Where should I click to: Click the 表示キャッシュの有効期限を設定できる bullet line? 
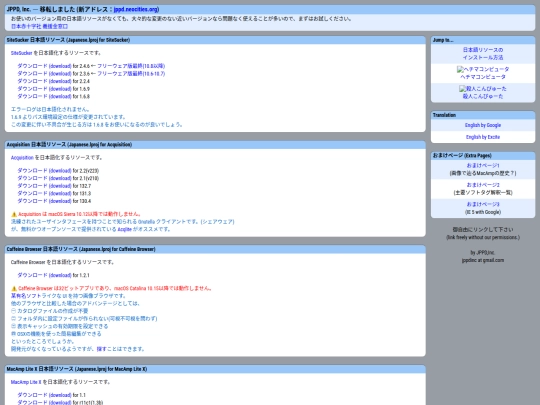click(60, 326)
